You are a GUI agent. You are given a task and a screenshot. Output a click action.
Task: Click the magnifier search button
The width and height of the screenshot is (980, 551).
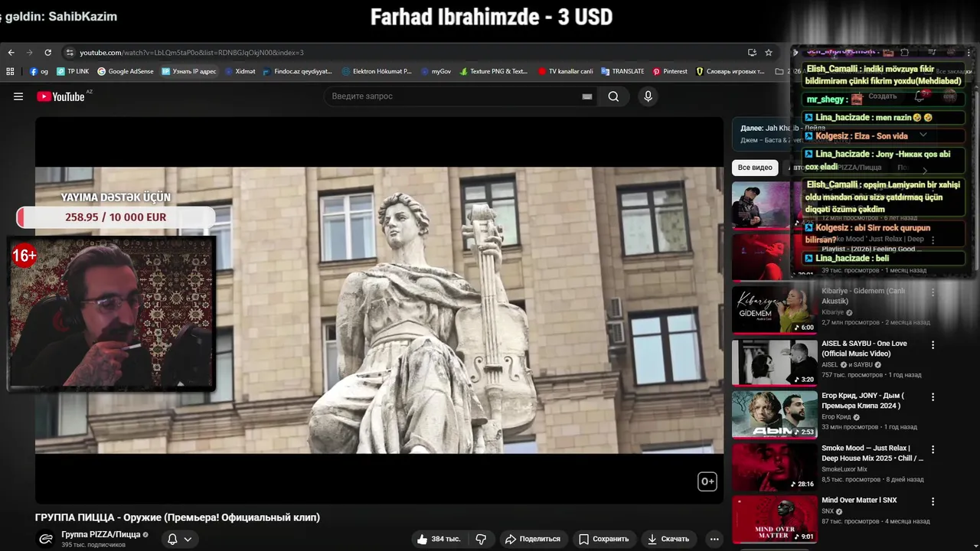[x=613, y=96]
